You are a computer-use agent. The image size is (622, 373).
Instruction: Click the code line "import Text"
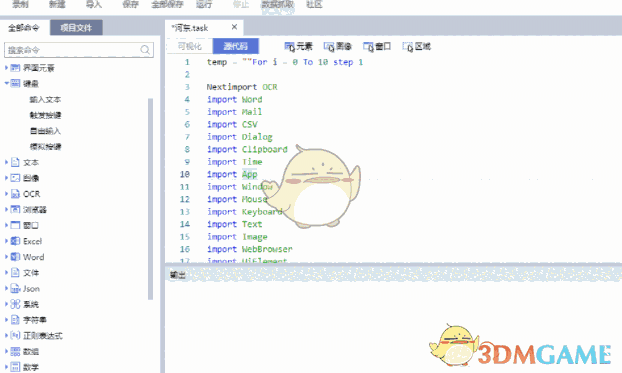(234, 224)
